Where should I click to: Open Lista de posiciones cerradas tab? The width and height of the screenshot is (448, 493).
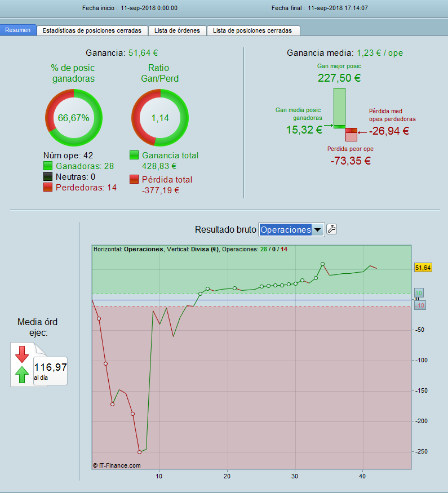click(253, 30)
